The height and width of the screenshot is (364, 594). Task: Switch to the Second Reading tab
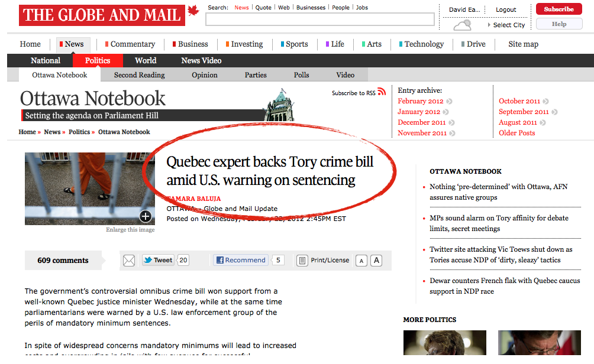coord(139,75)
